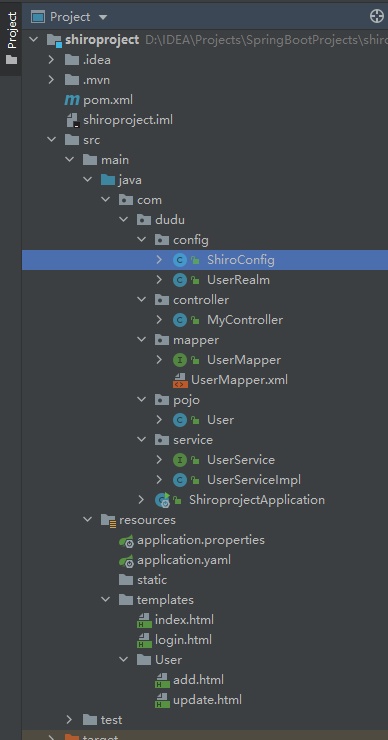
Task: Click the application.properties Spring icon
Action: pyautogui.click(x=127, y=540)
